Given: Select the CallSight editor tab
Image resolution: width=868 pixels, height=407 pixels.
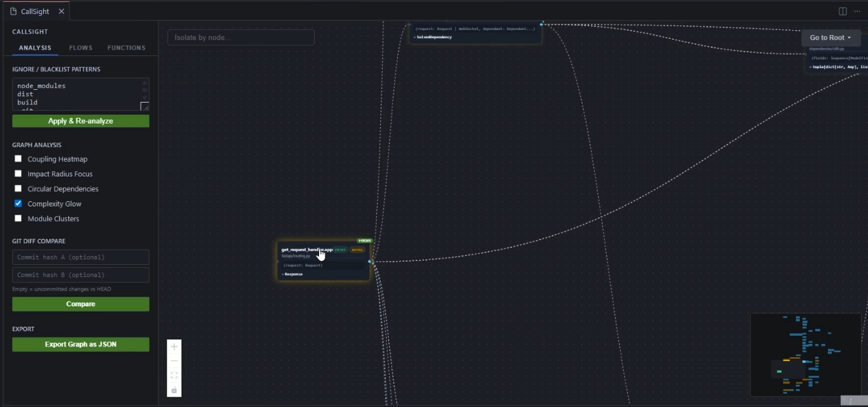Looking at the screenshot, I should (36, 11).
